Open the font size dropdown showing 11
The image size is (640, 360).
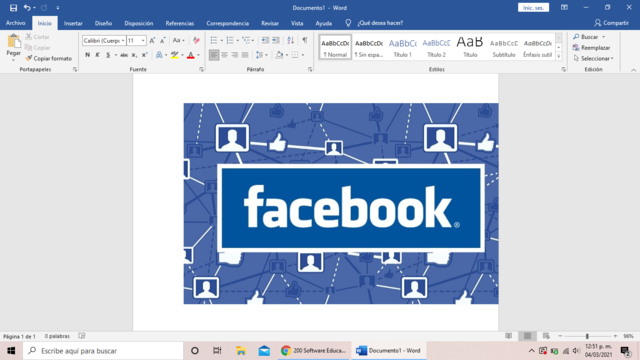[x=143, y=40]
